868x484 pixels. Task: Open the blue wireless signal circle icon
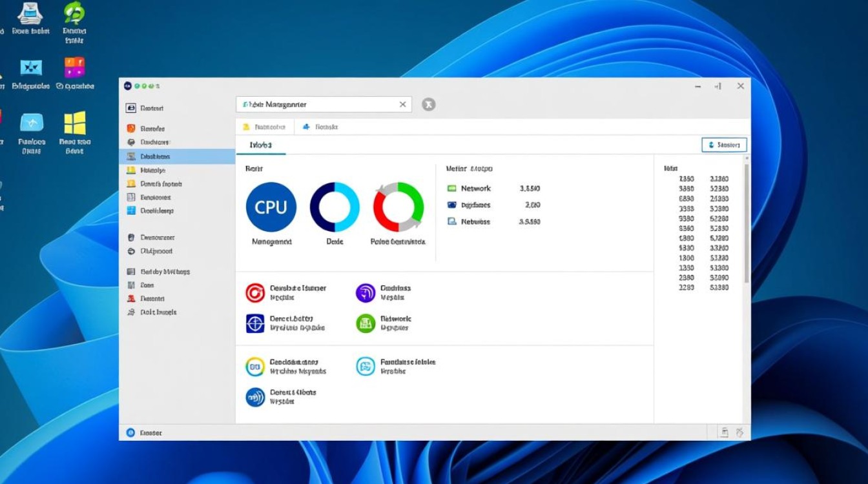click(x=255, y=397)
